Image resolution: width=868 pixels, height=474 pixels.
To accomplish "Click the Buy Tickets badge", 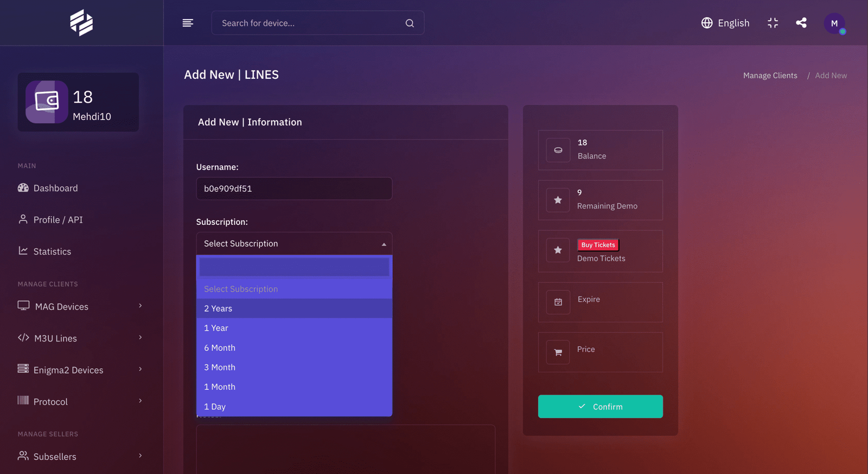I will point(598,245).
